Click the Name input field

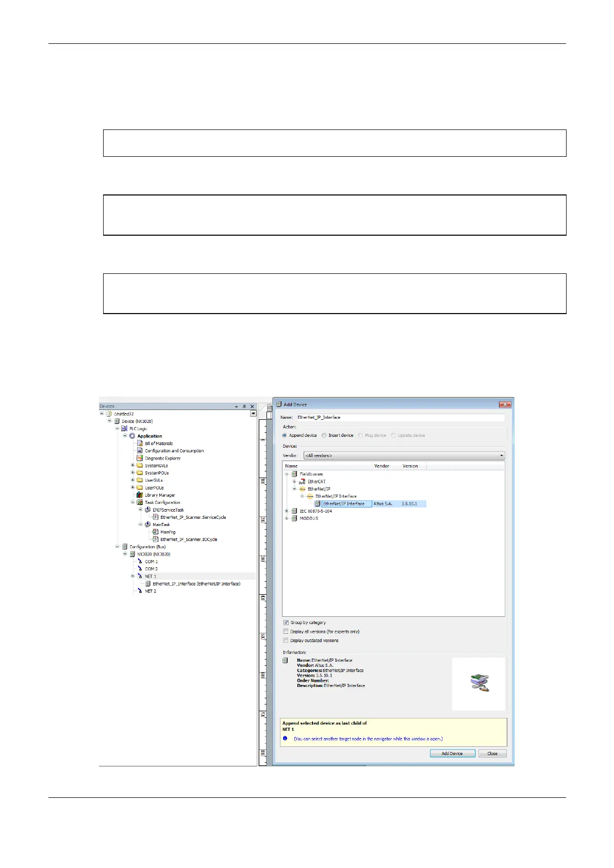tap(400, 417)
